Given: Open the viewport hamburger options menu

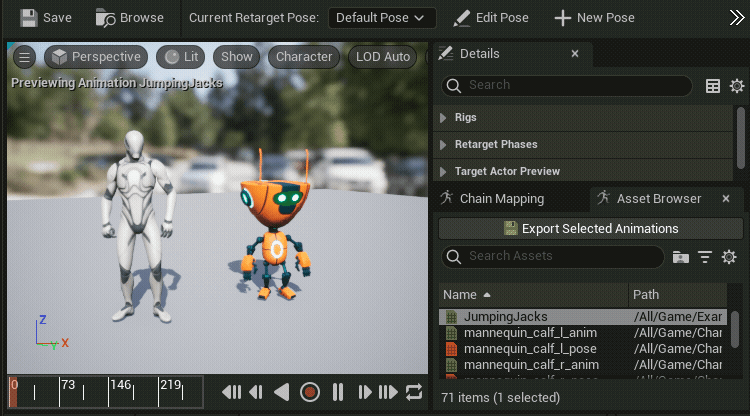Looking at the screenshot, I should [25, 57].
